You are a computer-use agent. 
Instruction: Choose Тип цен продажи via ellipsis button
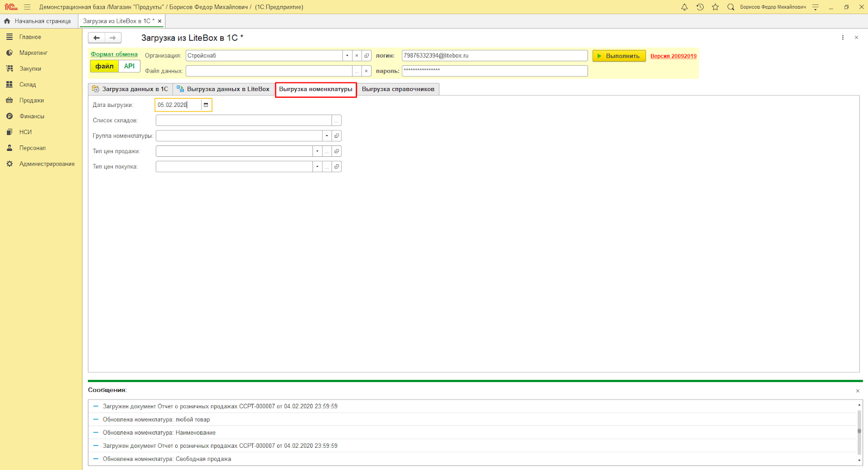click(327, 151)
